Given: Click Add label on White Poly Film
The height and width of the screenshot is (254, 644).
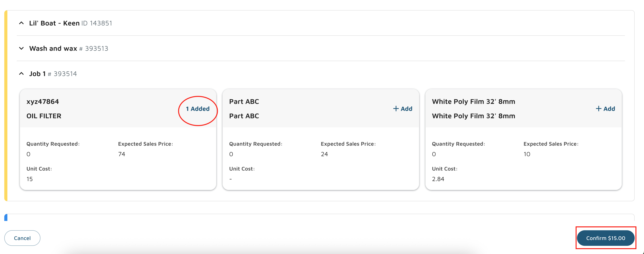Looking at the screenshot, I should 609,109.
